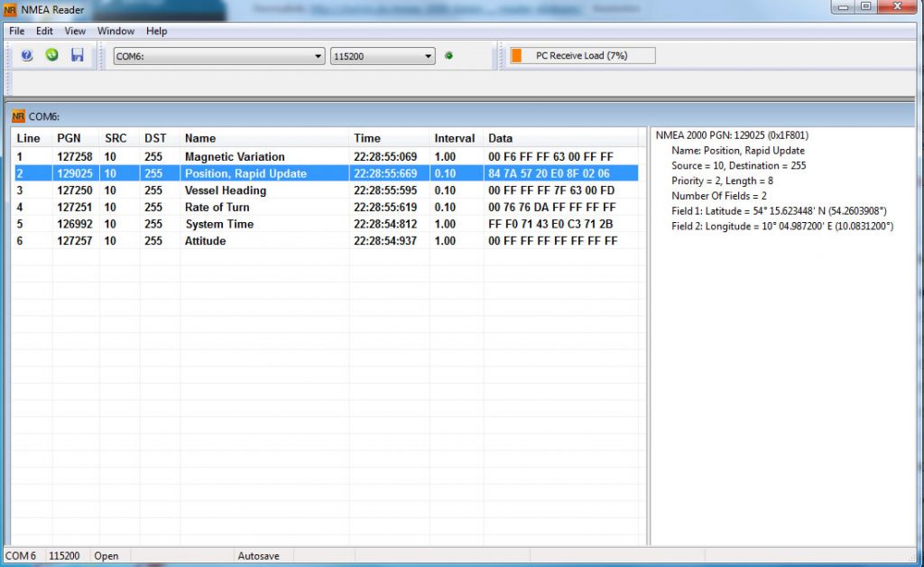Click the NMEA Reader app icon in title bar
The width and height of the screenshot is (924, 567).
tap(10, 10)
